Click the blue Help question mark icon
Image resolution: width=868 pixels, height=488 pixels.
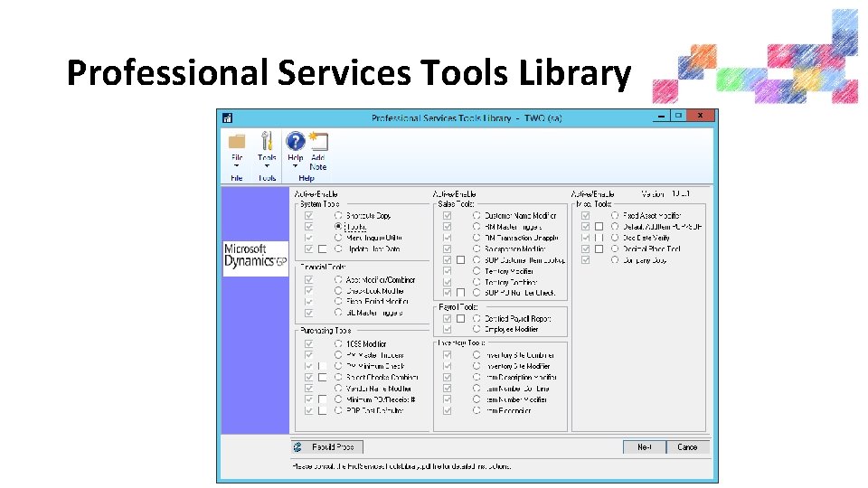(295, 141)
